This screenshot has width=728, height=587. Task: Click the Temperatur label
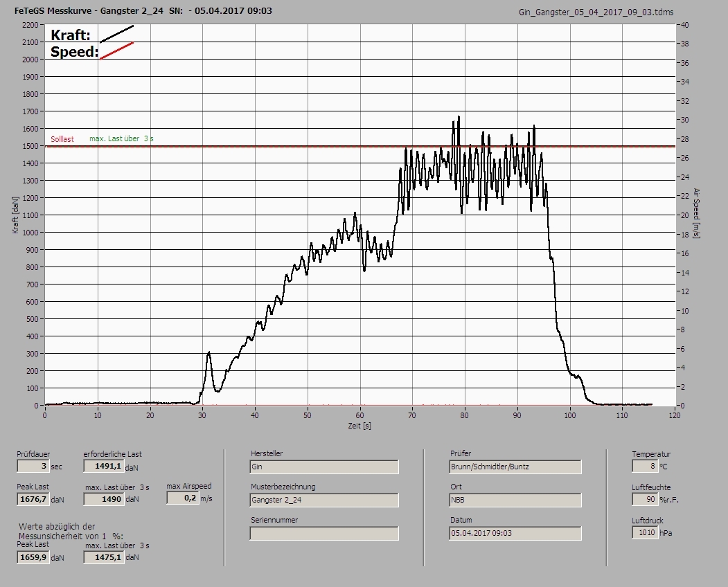click(x=651, y=454)
